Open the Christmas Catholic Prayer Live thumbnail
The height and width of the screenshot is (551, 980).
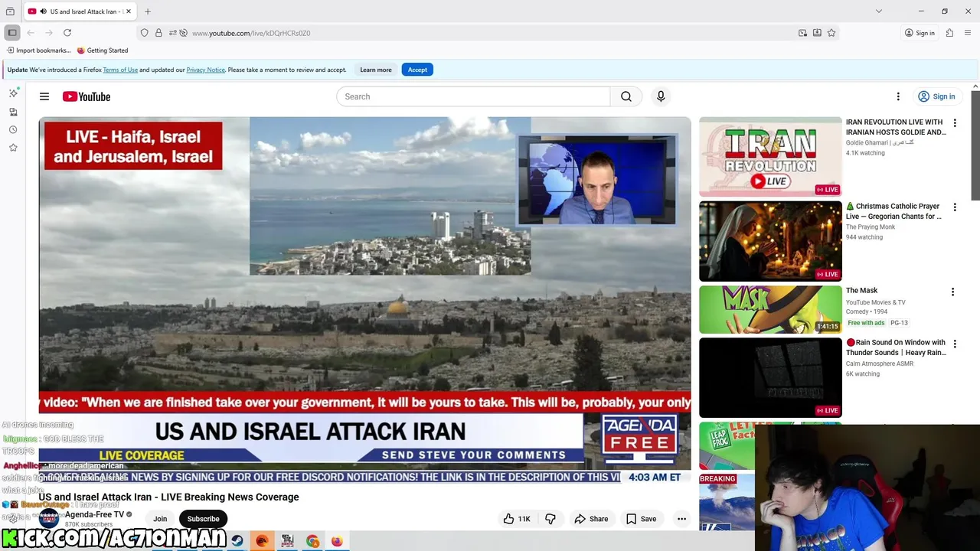click(770, 241)
